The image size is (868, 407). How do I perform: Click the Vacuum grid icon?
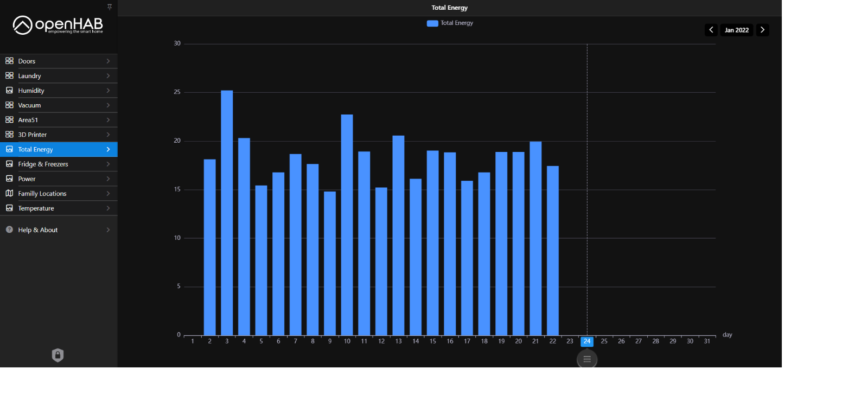[x=9, y=105]
